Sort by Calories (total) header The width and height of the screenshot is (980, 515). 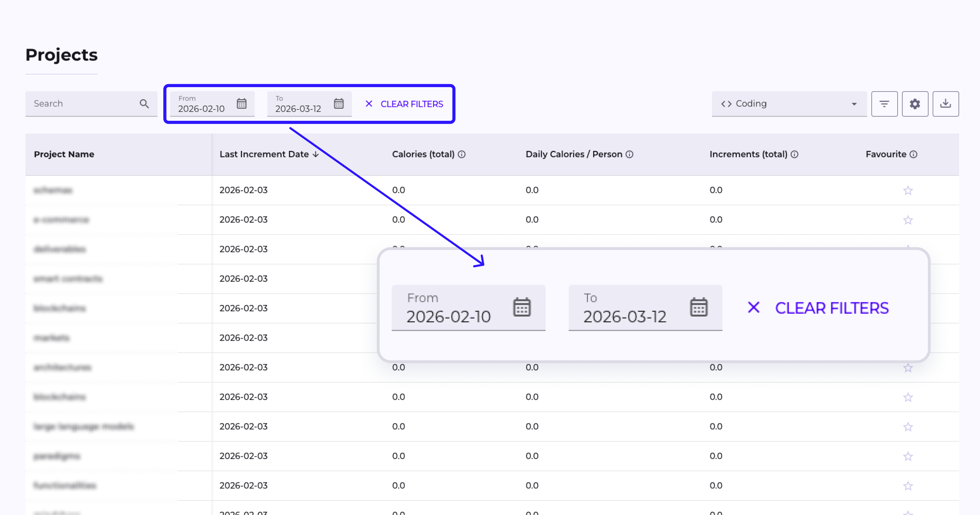pos(423,154)
